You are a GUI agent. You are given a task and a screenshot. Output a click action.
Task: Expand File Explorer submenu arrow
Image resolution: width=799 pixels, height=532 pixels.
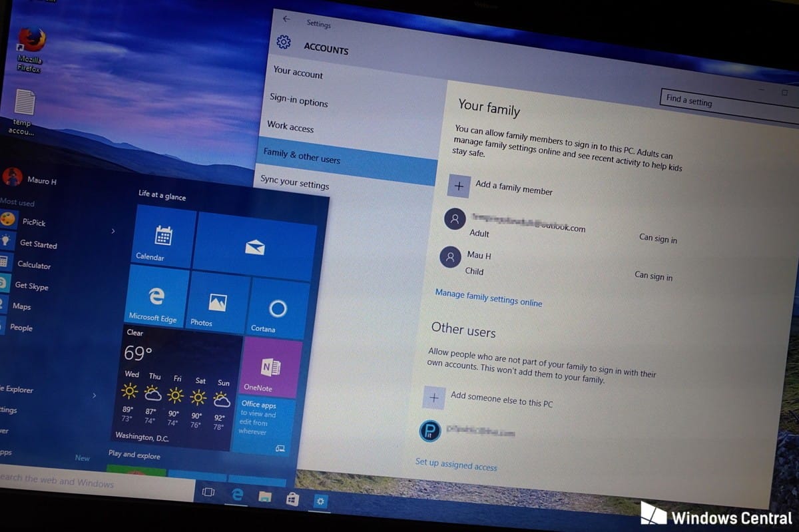coord(94,395)
